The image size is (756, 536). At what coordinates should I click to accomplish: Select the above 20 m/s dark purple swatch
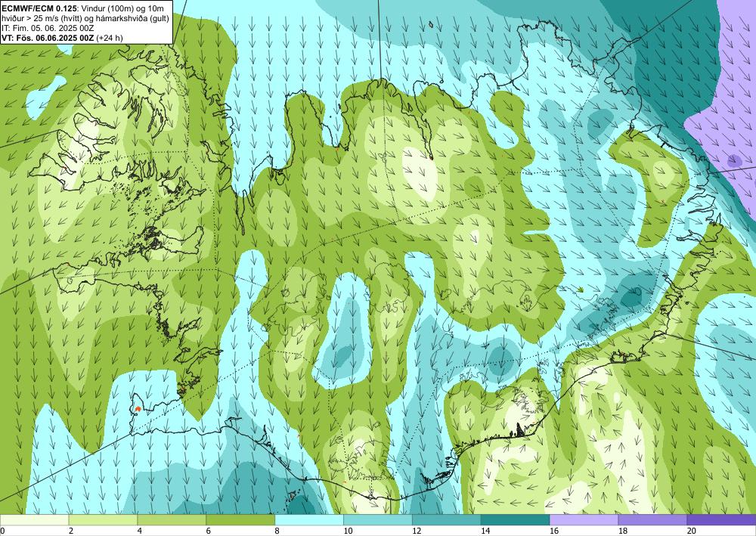click(x=721, y=519)
